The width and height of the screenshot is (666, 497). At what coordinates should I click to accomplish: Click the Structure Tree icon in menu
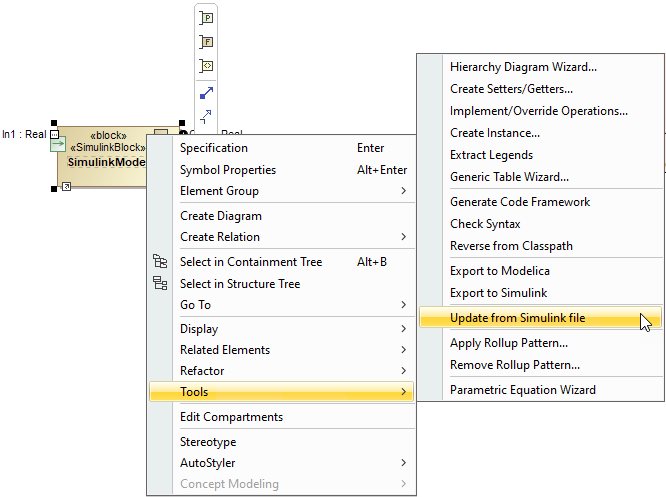point(160,284)
